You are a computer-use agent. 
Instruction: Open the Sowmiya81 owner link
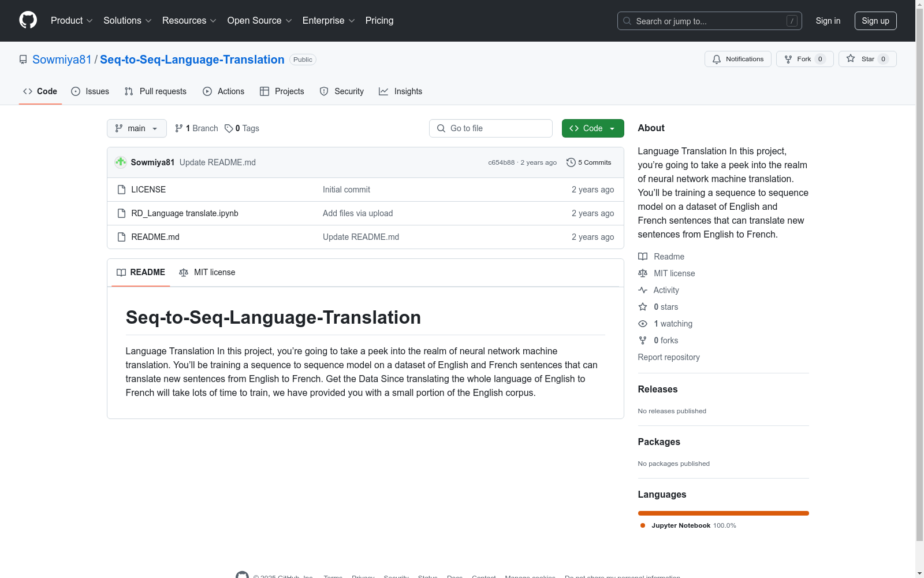62,60
